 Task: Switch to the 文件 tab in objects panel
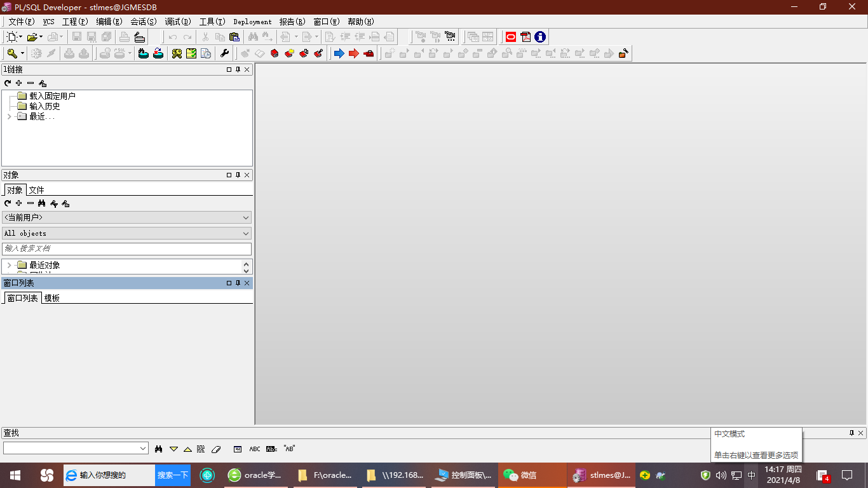(x=37, y=190)
